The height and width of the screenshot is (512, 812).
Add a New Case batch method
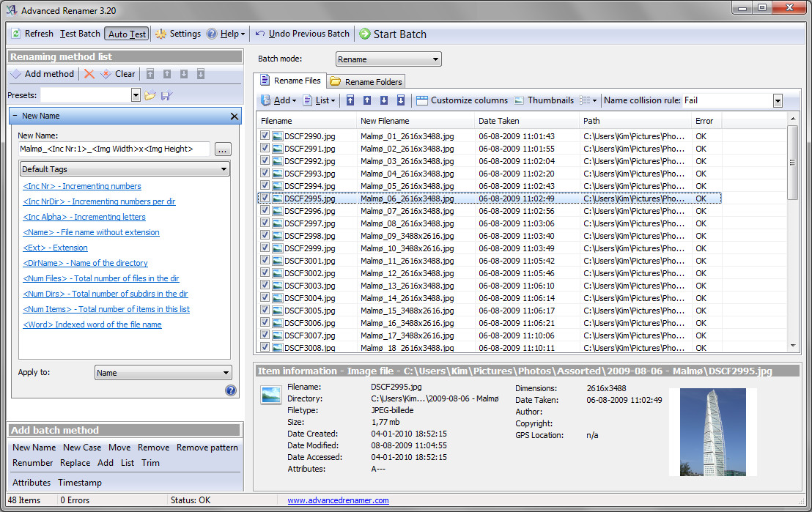[82, 448]
